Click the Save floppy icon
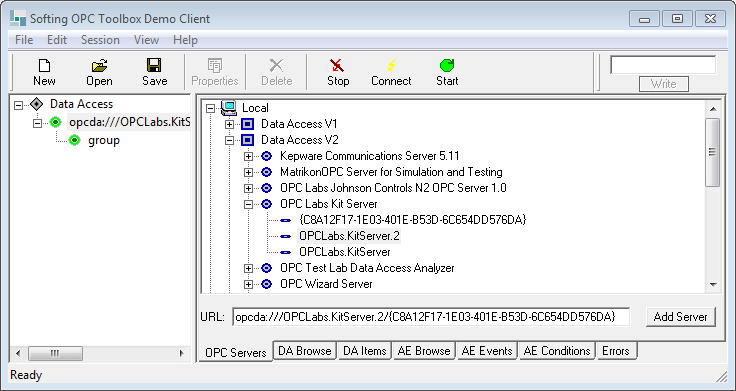Image resolution: width=736 pixels, height=391 pixels. point(154,65)
